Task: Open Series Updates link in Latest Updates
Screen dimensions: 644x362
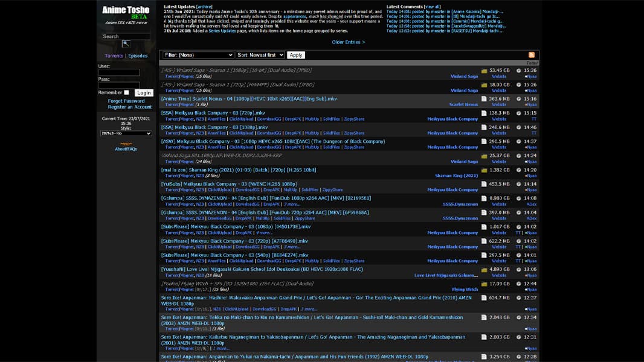Action: pyautogui.click(x=222, y=31)
